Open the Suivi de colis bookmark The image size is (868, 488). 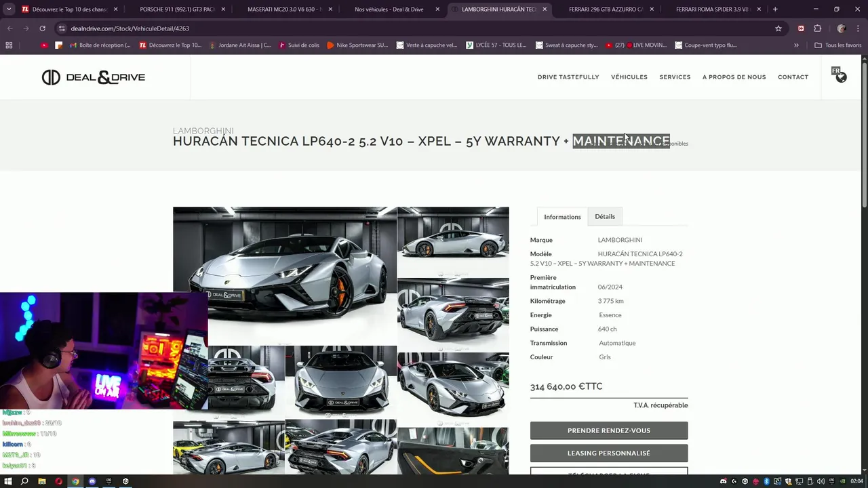[298, 45]
